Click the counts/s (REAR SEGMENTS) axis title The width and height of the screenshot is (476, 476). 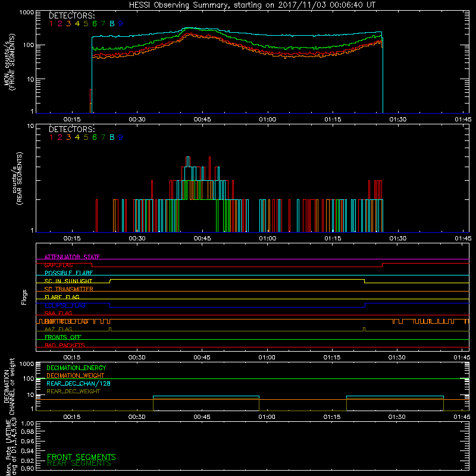point(18,178)
